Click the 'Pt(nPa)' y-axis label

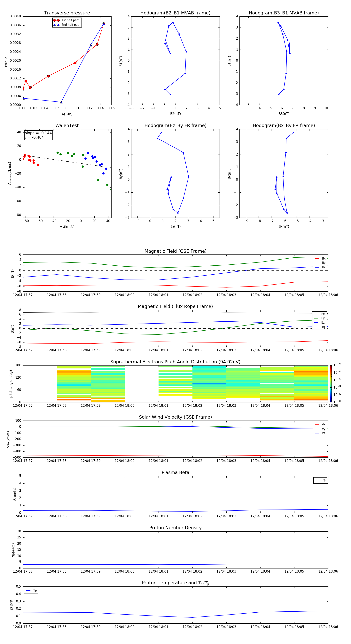6,61
